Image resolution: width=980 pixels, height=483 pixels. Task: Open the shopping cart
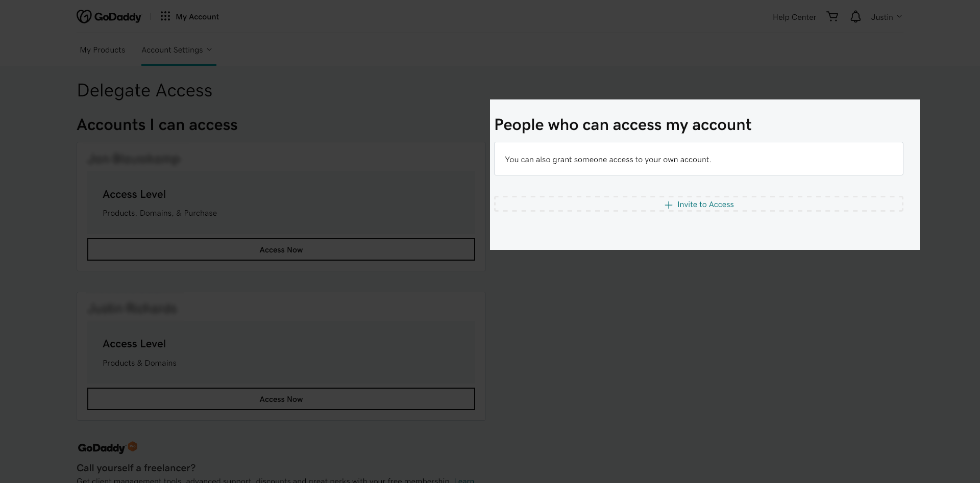(832, 17)
